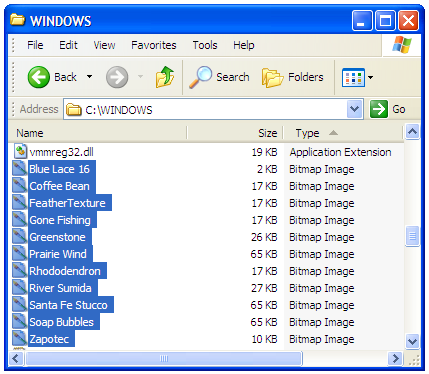Select the Zapotec file name
The width and height of the screenshot is (429, 374).
coord(49,339)
